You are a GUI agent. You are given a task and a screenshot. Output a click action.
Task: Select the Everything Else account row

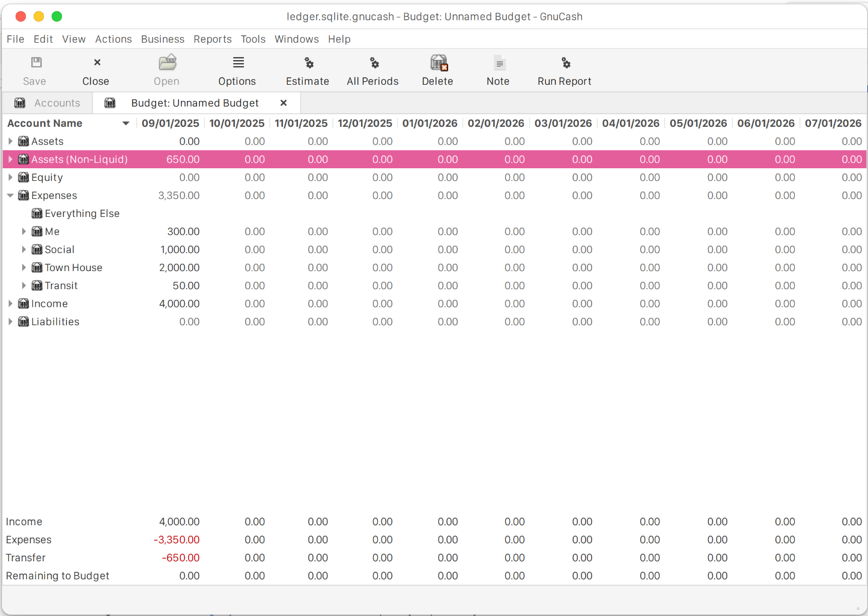[x=82, y=213]
